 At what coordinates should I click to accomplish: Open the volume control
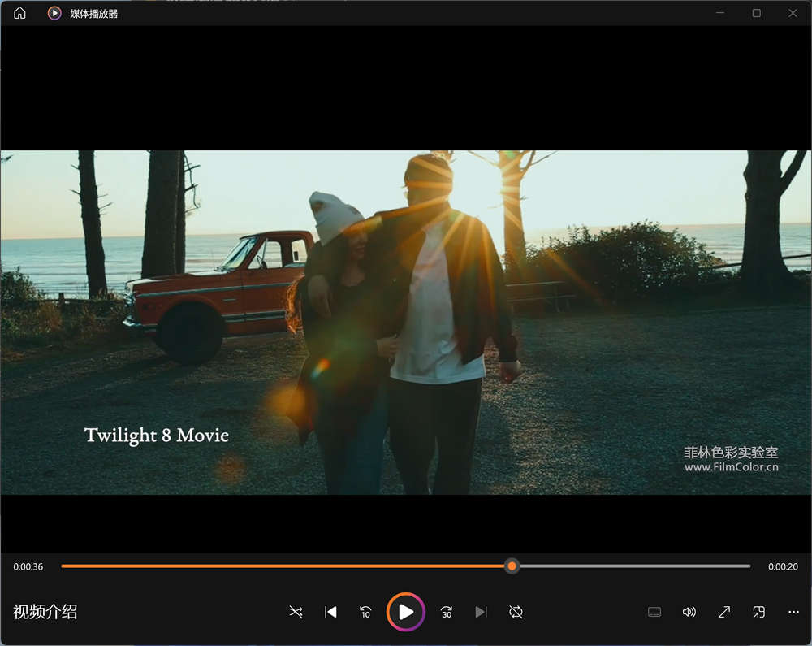(689, 612)
